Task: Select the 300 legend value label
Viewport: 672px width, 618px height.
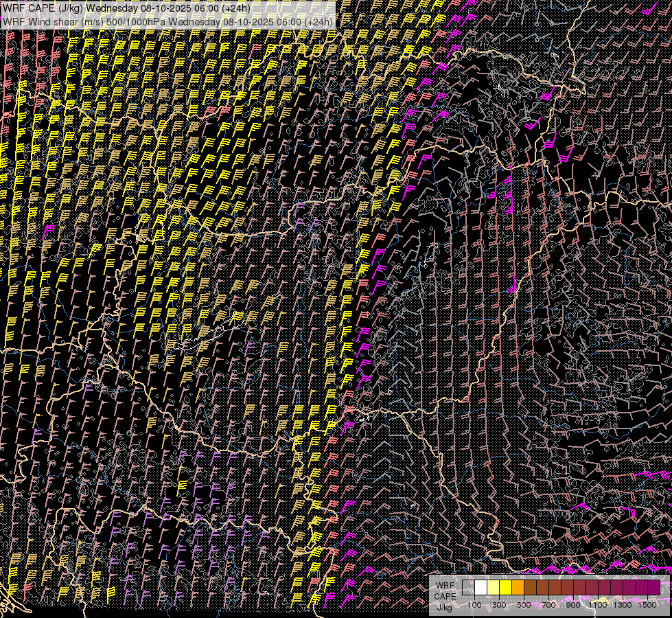Action: (499, 605)
